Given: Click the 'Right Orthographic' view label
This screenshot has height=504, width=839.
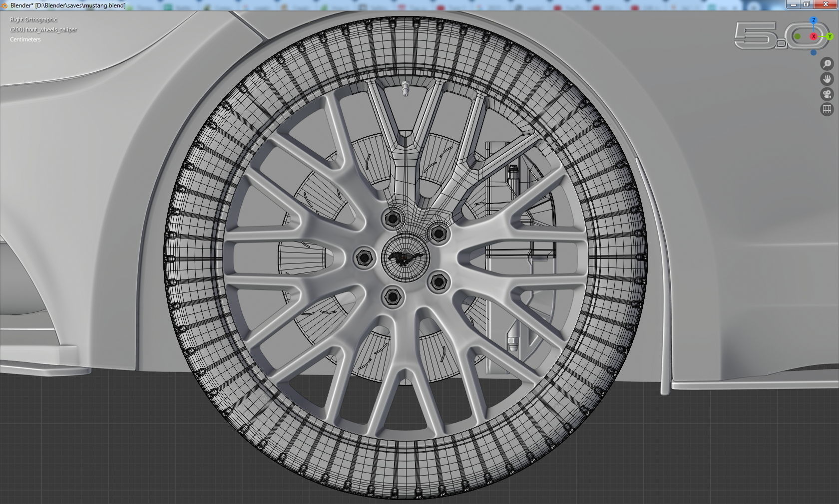Looking at the screenshot, I should (33, 19).
